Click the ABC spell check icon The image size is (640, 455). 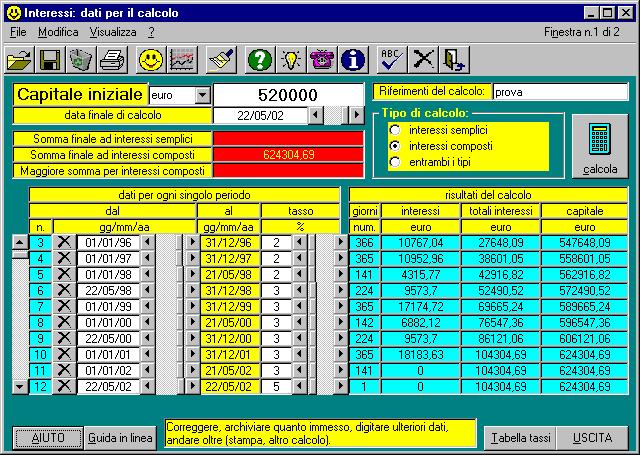tap(393, 59)
